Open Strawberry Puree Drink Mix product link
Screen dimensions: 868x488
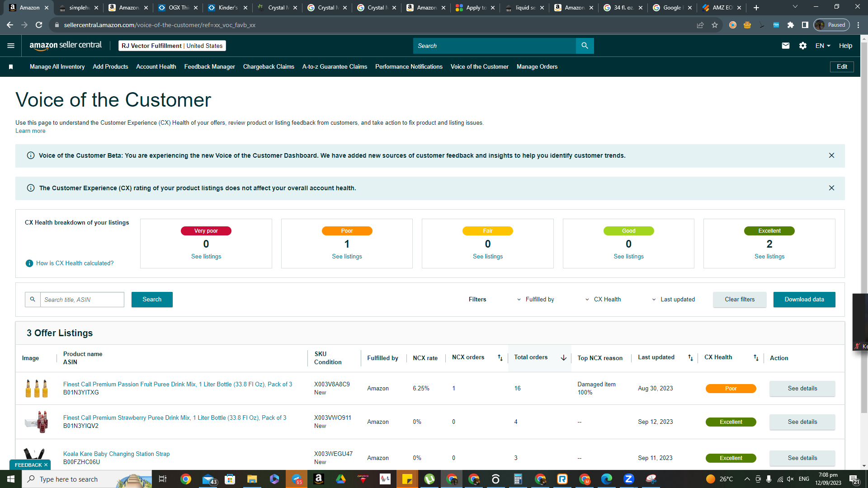[175, 418]
